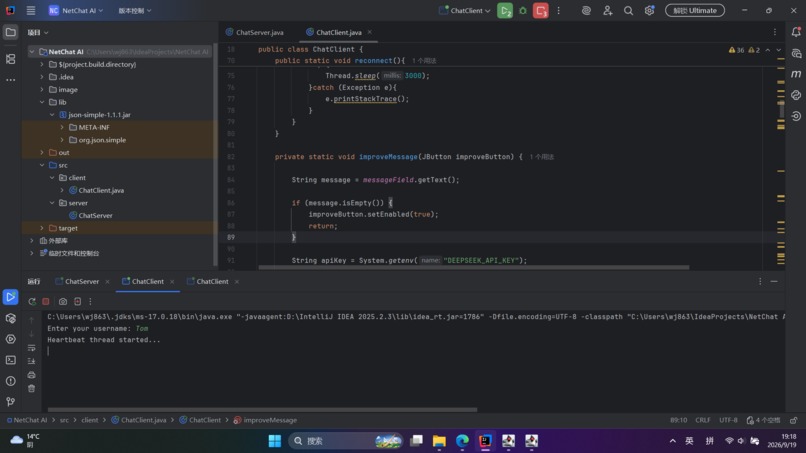This screenshot has width=806, height=453.
Task: Toggle soft-wrap in console
Action: pyautogui.click(x=31, y=348)
